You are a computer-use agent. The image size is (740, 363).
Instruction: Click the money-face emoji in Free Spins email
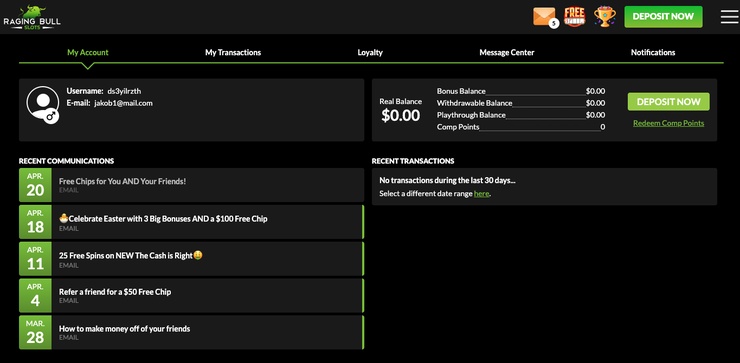tap(198, 255)
